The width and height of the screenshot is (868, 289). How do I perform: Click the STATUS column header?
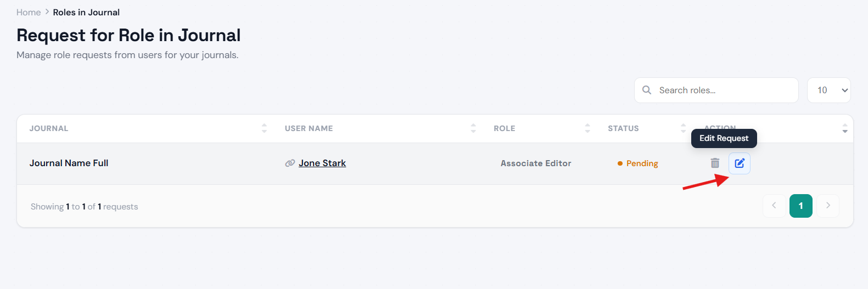coord(623,128)
